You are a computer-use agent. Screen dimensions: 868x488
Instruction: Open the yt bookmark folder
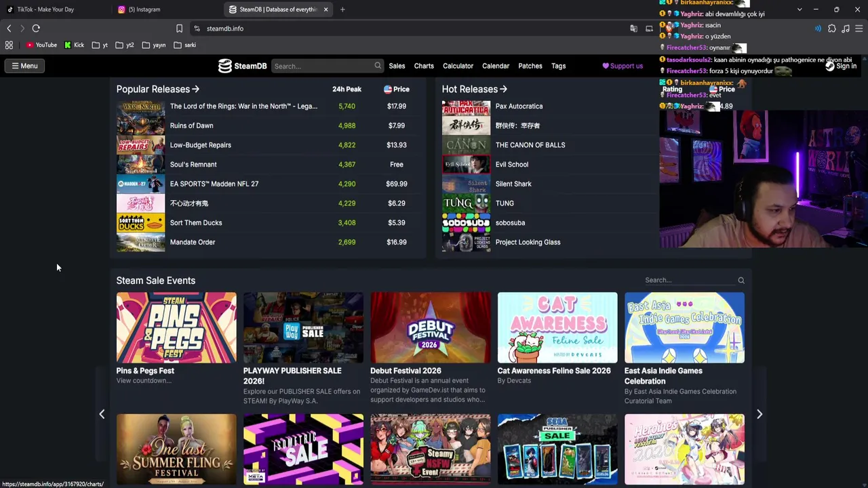(100, 45)
